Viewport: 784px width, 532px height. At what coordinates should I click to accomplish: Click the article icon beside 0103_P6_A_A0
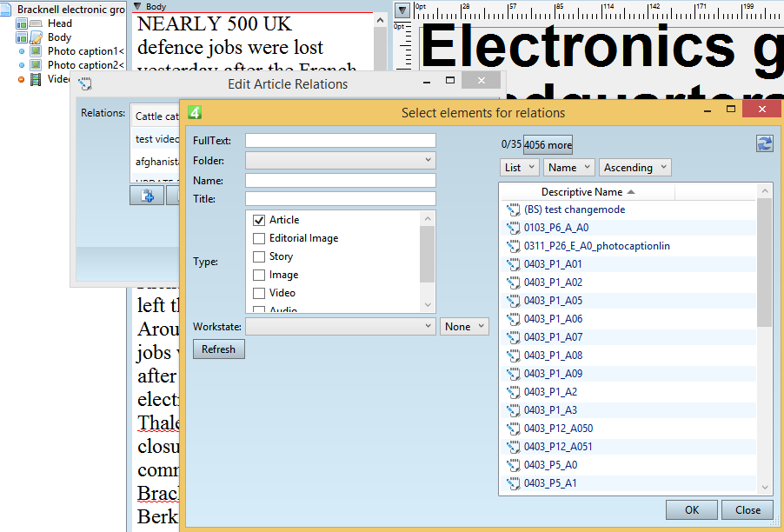514,228
